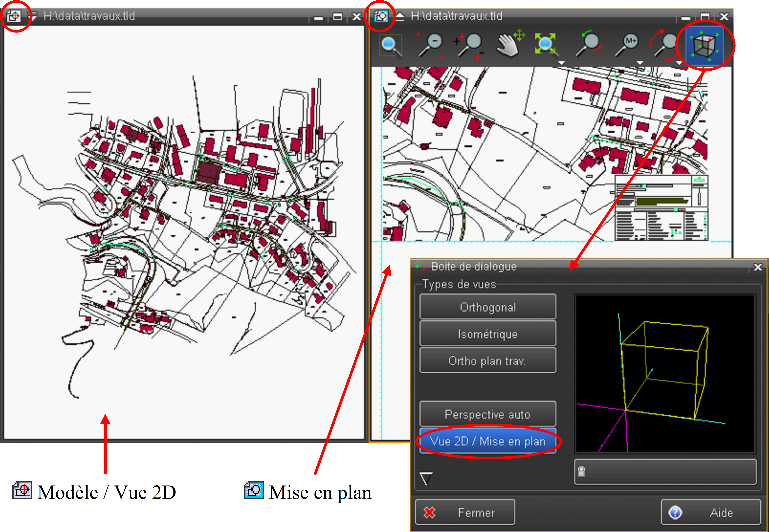Expand the M+ zoom memory dropdown arrow

(640, 63)
